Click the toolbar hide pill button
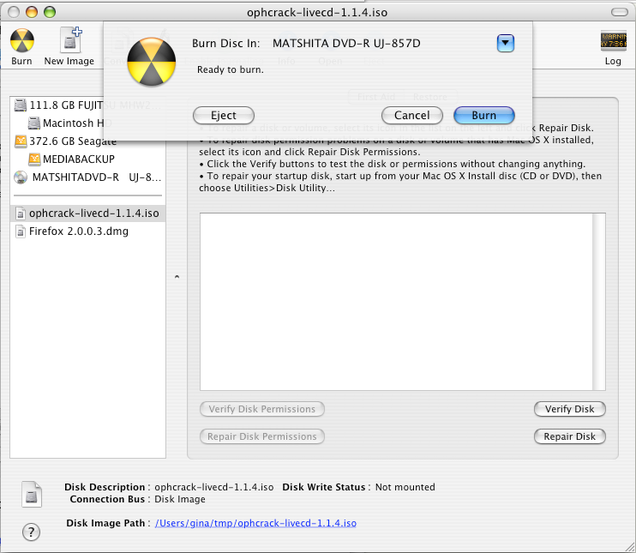The width and height of the screenshot is (636, 553). point(619,12)
